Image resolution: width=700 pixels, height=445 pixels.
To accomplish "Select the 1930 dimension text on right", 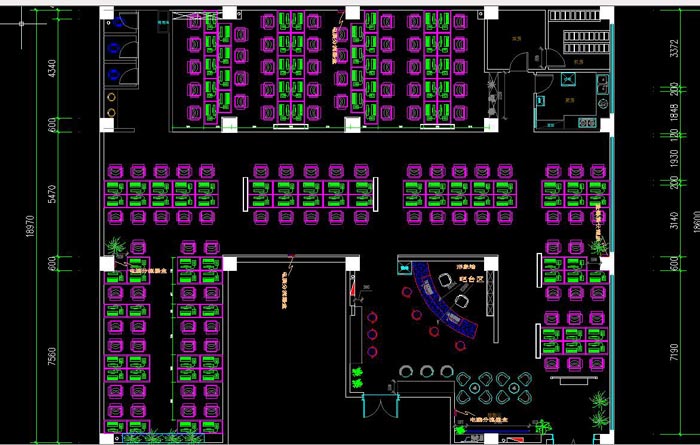I will point(671,160).
